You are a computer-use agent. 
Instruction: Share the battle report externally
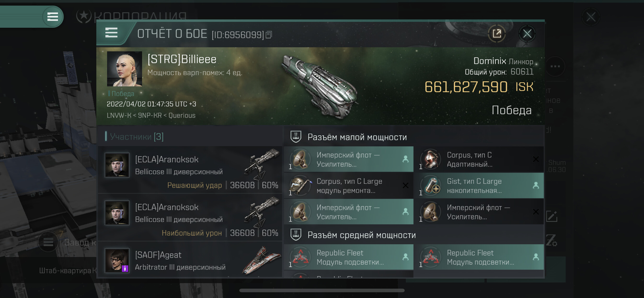pos(497,33)
